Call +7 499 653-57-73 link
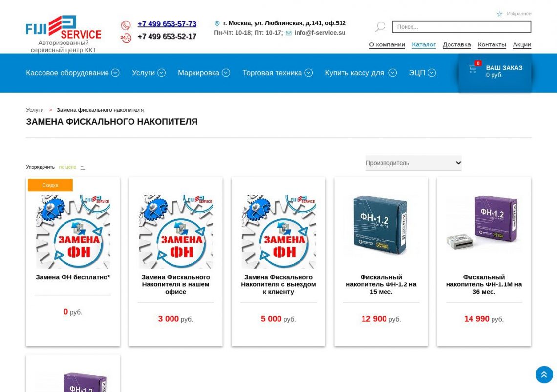 (x=167, y=24)
